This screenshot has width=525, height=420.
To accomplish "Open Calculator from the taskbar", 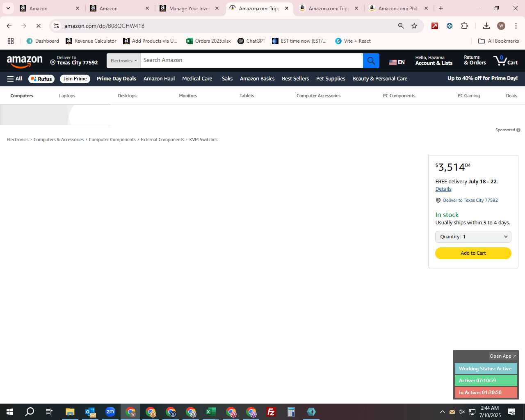I will [291, 412].
